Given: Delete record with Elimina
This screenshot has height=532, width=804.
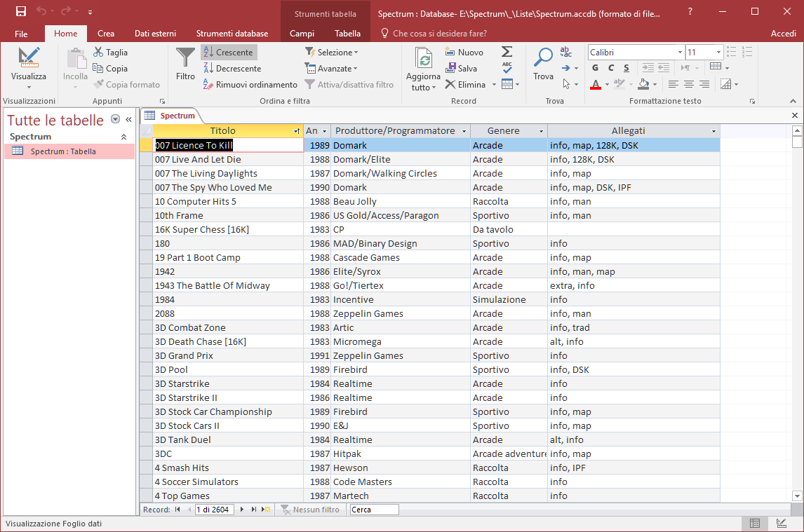Looking at the screenshot, I should 466,85.
